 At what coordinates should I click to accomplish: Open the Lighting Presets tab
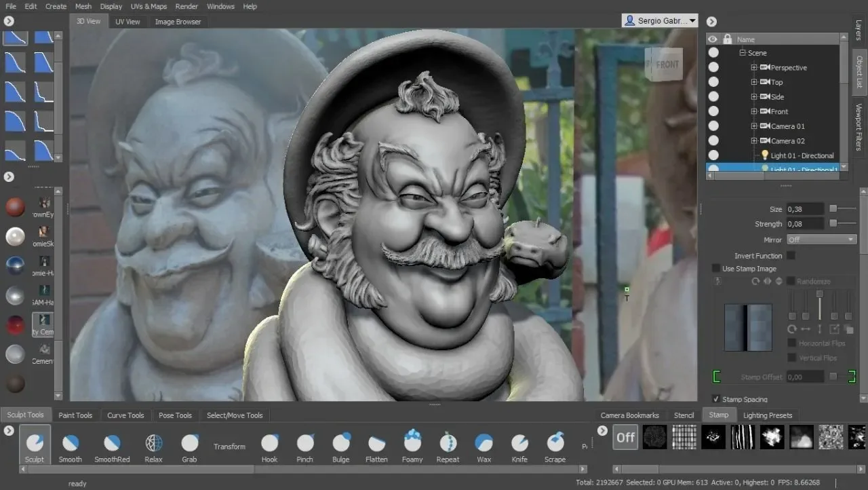(768, 415)
